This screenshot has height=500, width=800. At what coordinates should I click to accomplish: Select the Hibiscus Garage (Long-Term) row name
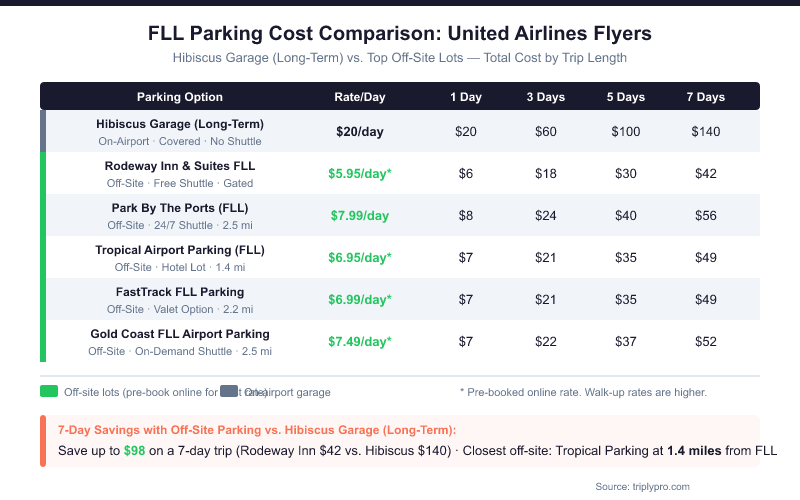tap(180, 124)
